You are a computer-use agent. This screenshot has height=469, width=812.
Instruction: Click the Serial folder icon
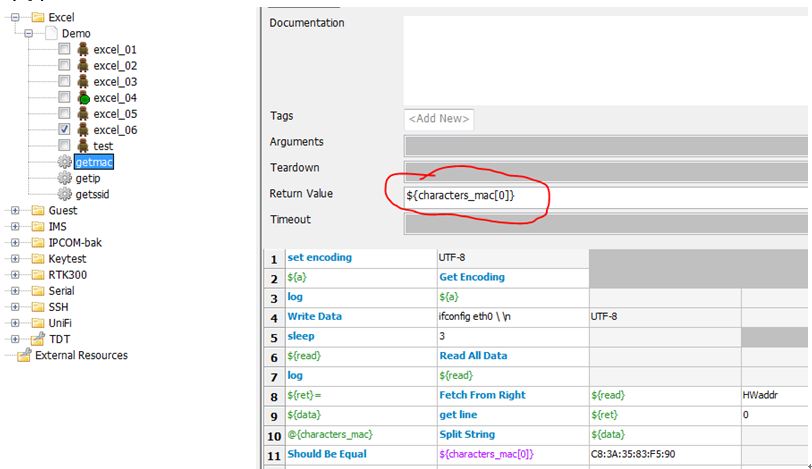38,291
